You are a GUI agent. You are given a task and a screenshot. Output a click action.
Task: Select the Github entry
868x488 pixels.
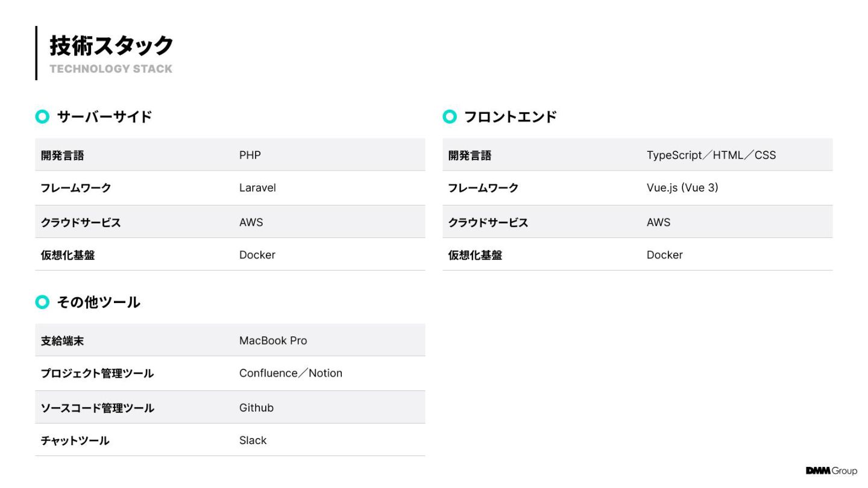[256, 408]
